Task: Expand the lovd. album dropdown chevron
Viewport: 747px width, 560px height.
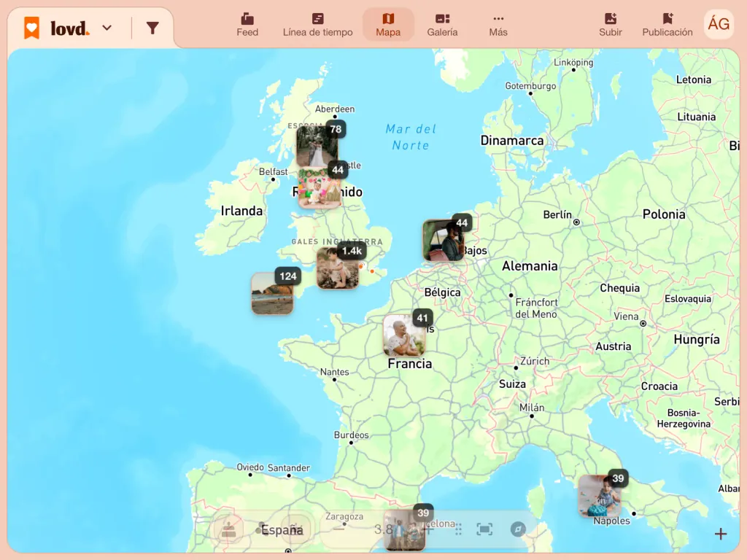Action: coord(107,28)
